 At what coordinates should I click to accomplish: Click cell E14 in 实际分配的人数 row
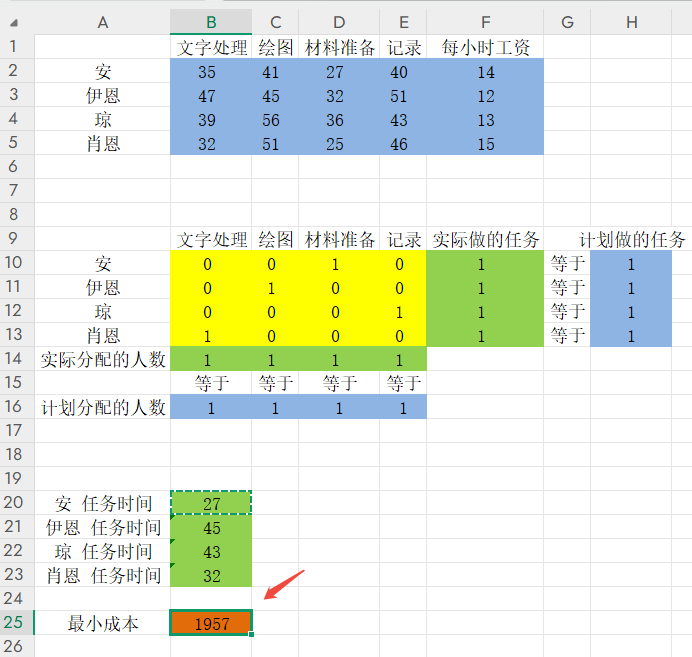click(x=403, y=359)
